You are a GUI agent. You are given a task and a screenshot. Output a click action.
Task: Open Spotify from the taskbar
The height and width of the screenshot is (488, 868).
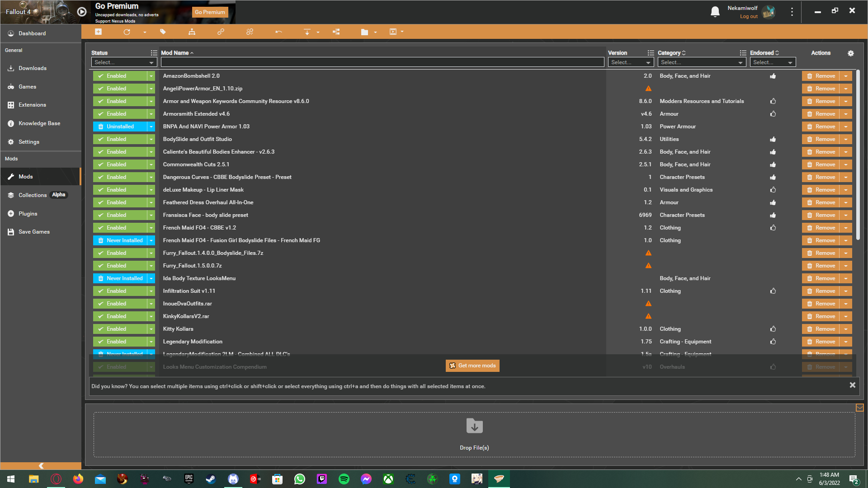[344, 479]
